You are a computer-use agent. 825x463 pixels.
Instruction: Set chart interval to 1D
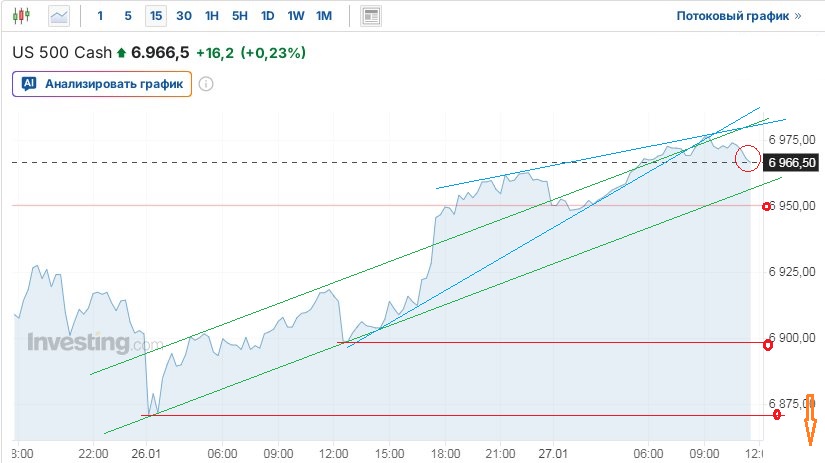coord(267,16)
